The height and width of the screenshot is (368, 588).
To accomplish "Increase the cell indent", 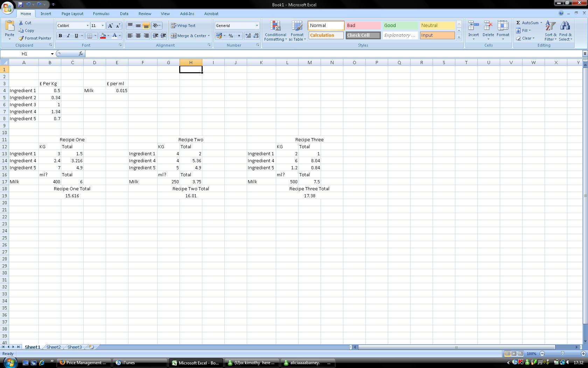I will coord(163,36).
